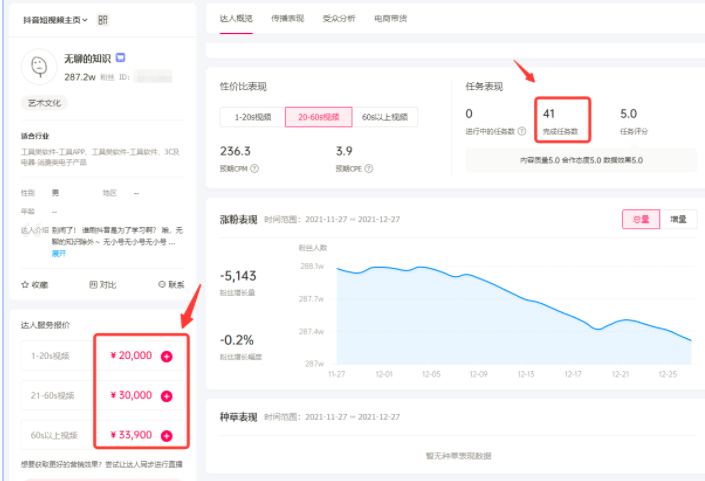Add the ¥20,000 1-20s视频 plus icon
705x481 pixels.
coord(166,356)
